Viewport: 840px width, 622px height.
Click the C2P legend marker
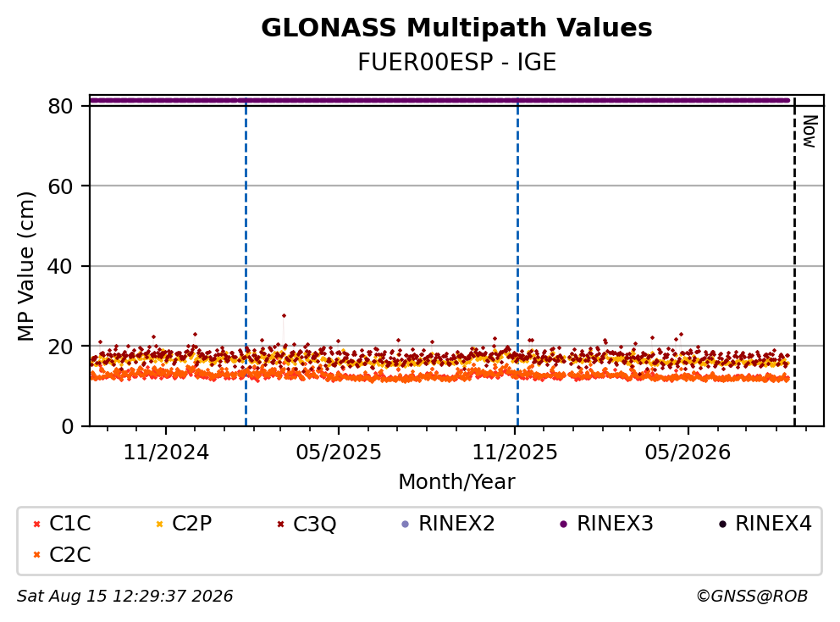pos(159,524)
